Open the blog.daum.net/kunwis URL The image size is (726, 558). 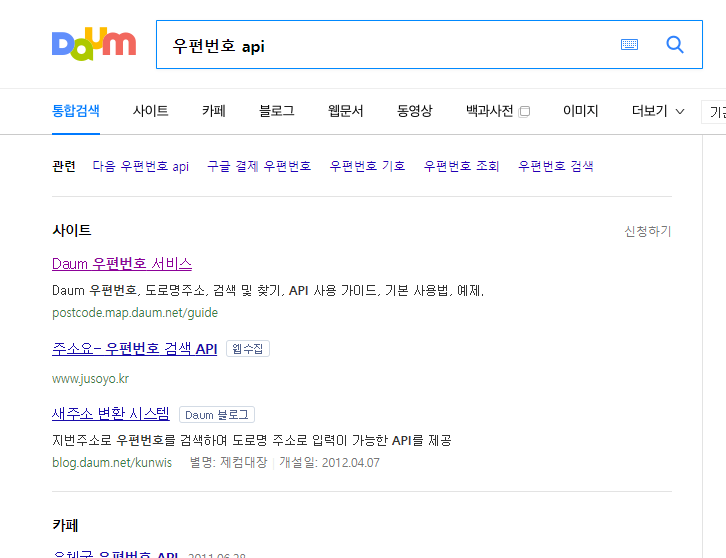(x=112, y=463)
